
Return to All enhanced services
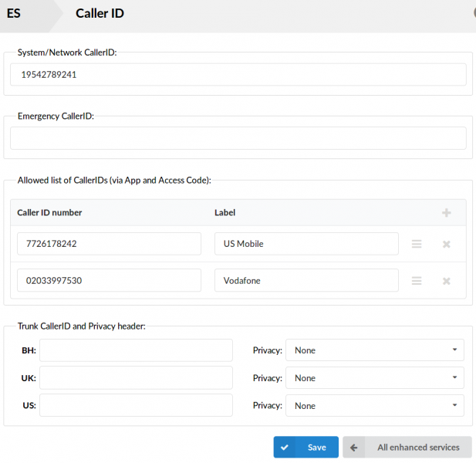[x=407, y=448]
